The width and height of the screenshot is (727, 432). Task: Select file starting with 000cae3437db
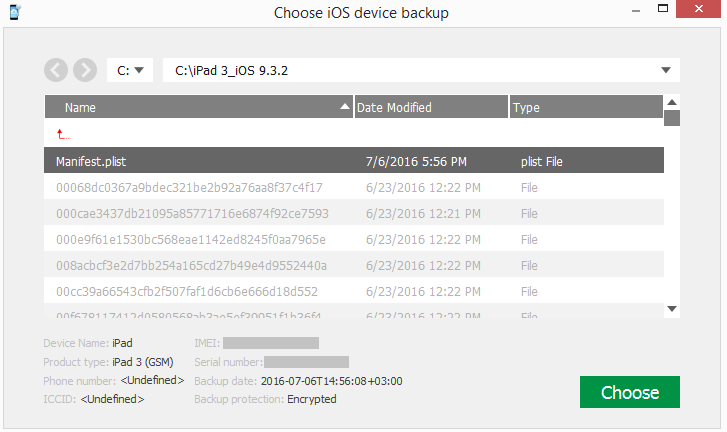(192, 213)
